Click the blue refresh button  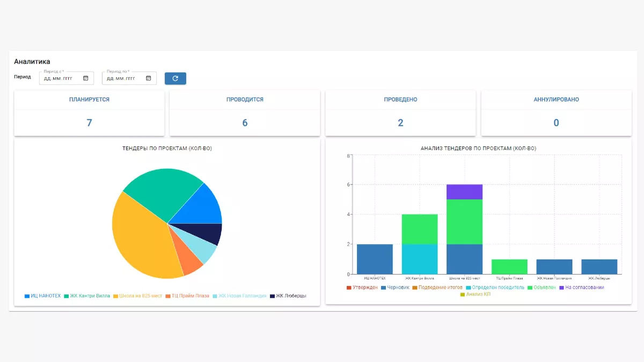pos(175,78)
